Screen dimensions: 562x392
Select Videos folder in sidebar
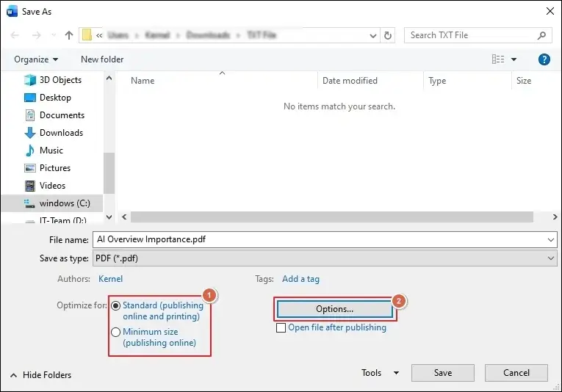tap(45, 186)
